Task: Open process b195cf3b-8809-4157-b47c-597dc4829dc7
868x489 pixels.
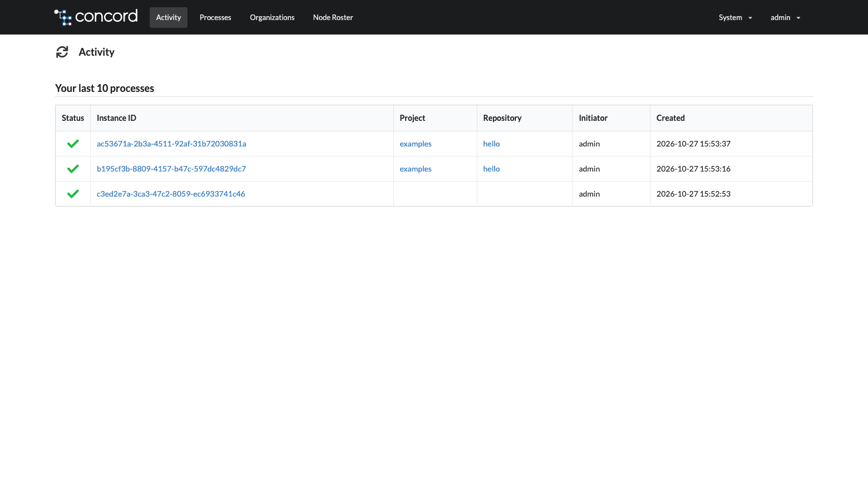Action: point(171,169)
